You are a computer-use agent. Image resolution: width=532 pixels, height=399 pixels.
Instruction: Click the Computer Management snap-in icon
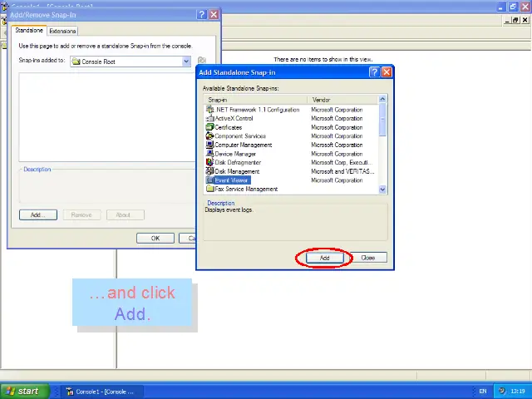210,145
